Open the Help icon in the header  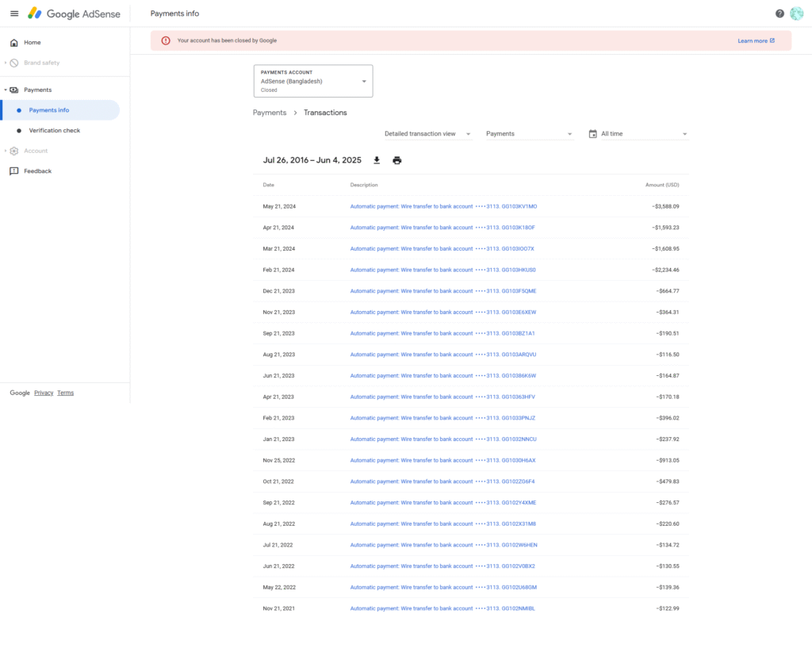pos(779,13)
